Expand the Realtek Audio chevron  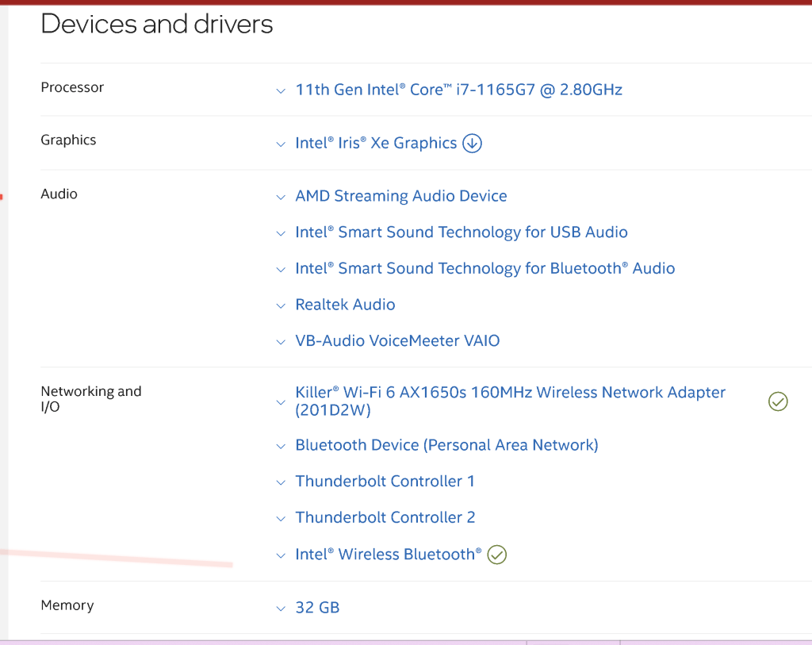281,306
